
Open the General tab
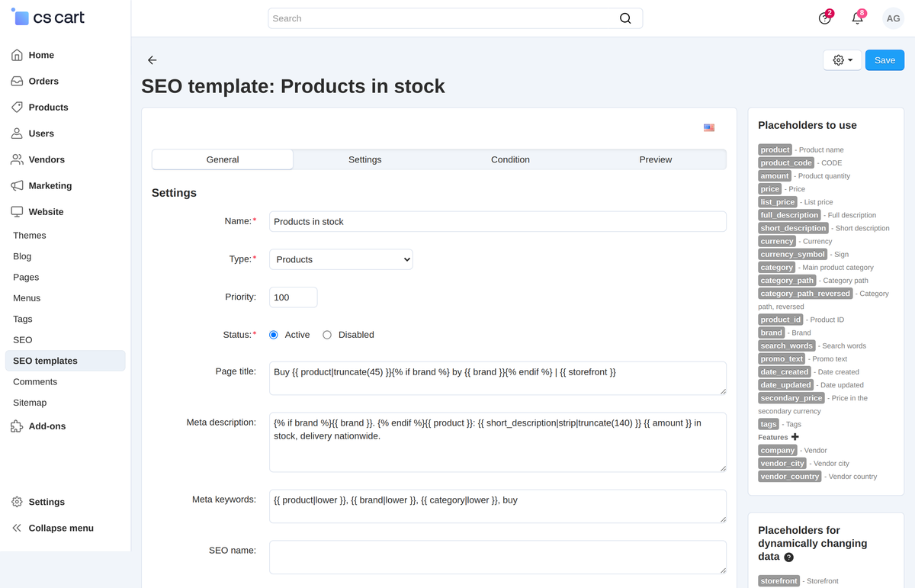coord(223,159)
